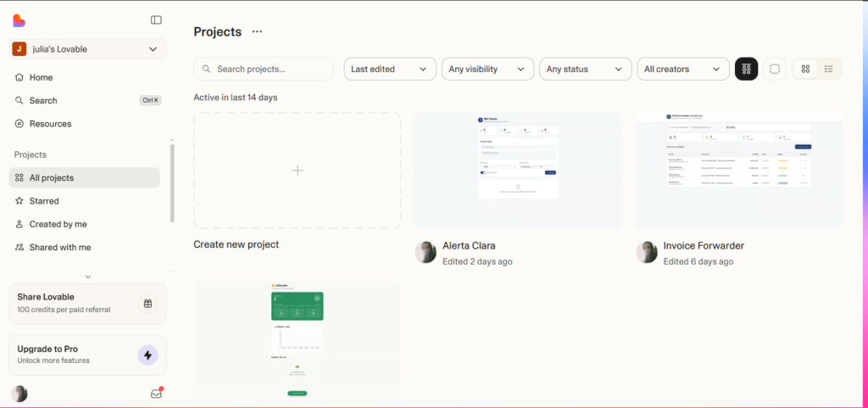Focus the Search projects input field
The height and width of the screenshot is (408, 868).
click(x=264, y=69)
